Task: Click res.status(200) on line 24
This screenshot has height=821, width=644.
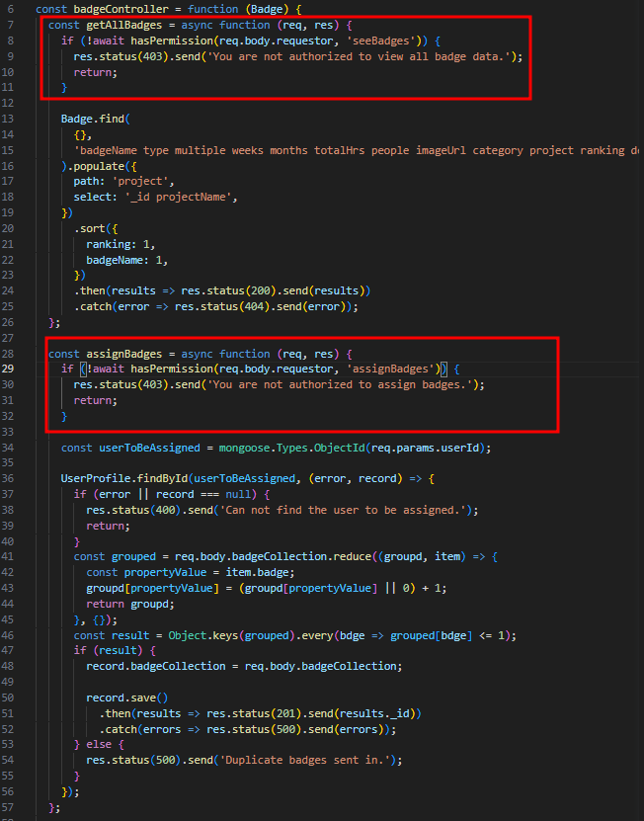Action: (x=229, y=290)
